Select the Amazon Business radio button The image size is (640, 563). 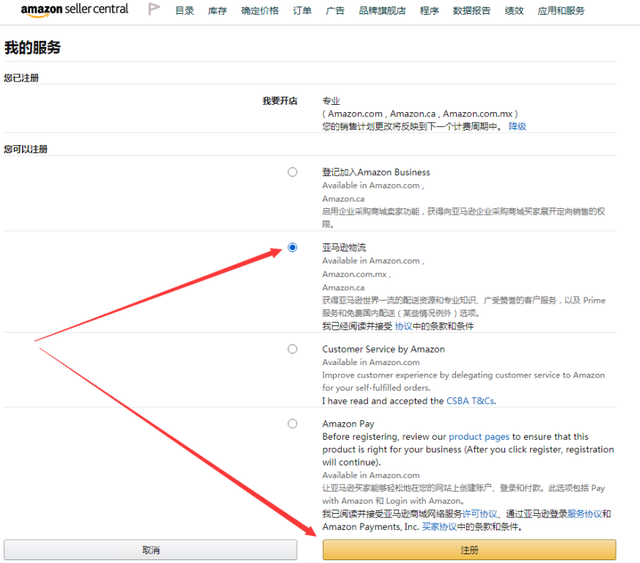click(x=292, y=172)
